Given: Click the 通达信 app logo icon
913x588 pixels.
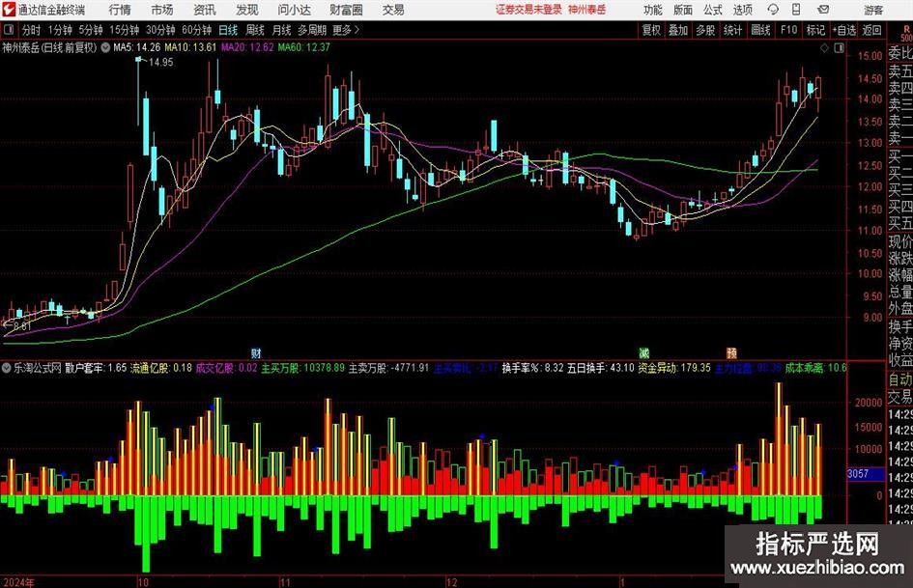Looking at the screenshot, I should point(9,10).
